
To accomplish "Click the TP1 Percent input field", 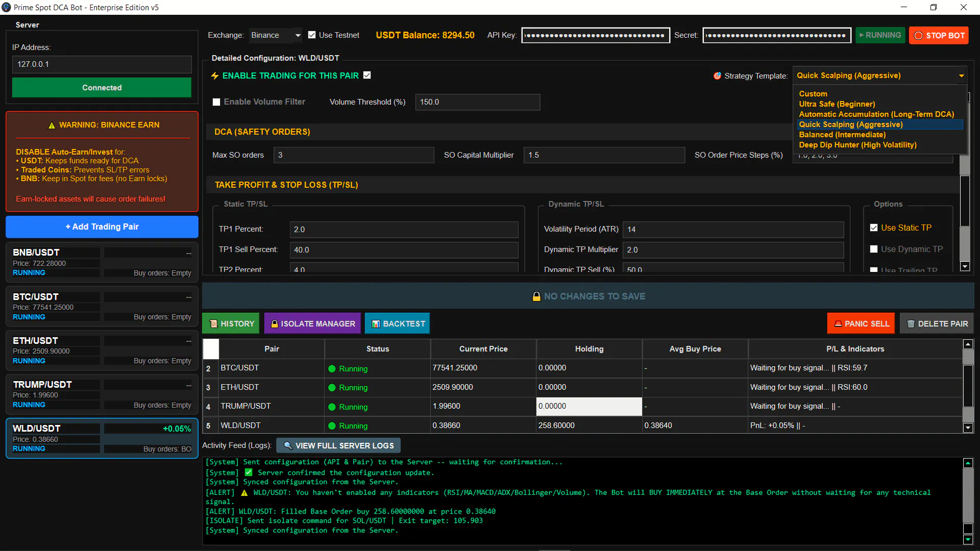I will pos(404,230).
